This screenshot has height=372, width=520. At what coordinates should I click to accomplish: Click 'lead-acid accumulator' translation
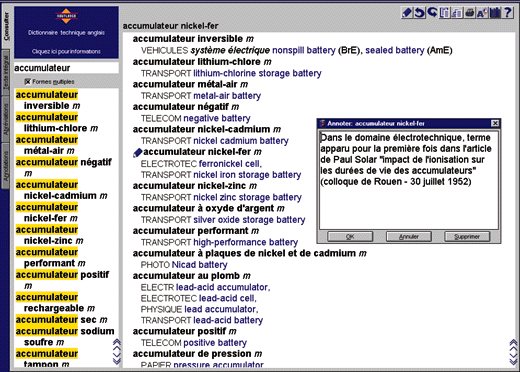pyautogui.click(x=223, y=287)
